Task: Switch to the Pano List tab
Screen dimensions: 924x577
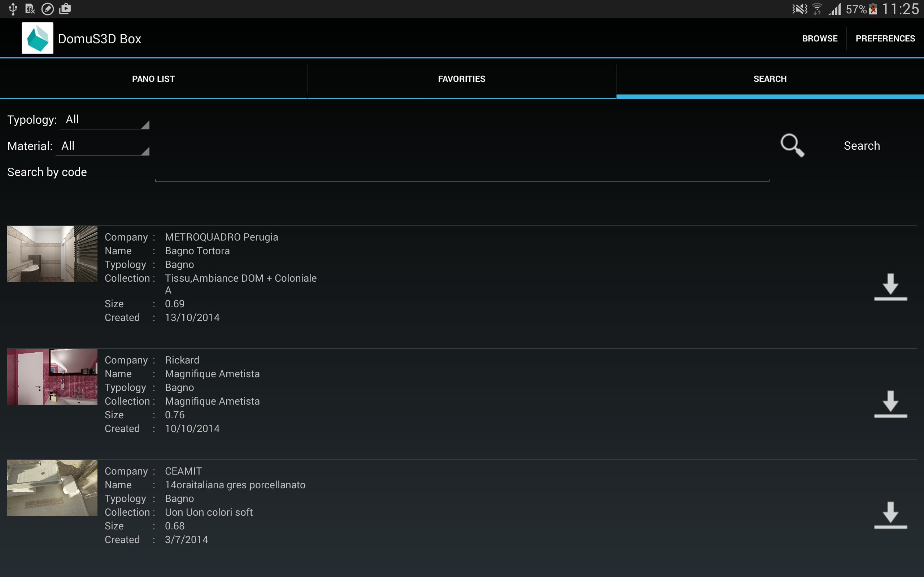Action: pyautogui.click(x=153, y=79)
